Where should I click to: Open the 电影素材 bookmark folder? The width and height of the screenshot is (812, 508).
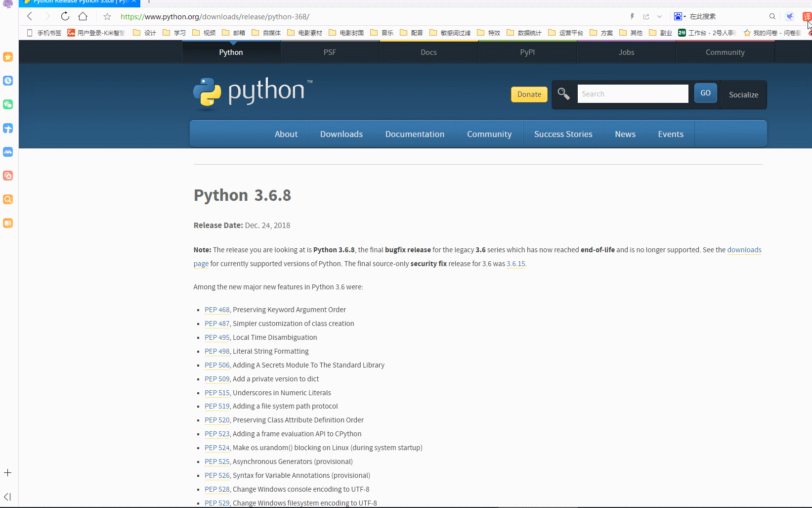[304, 33]
